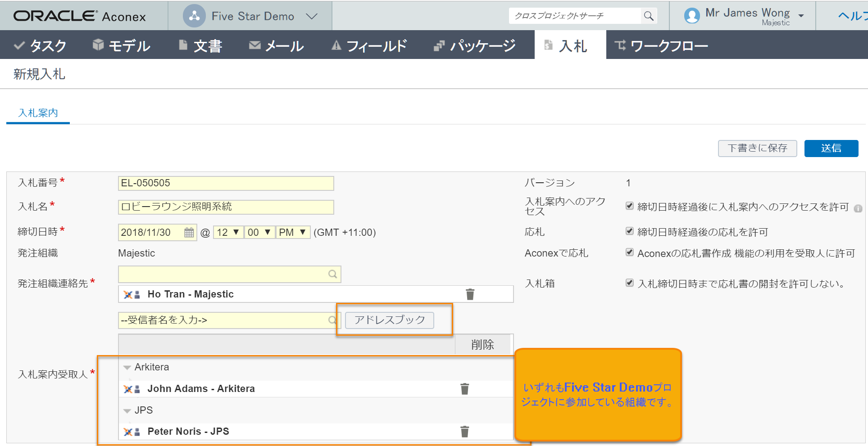868x446 pixels.
Task: Toggle 締切日時経過後の応札を許可 checkbox
Action: [630, 231]
